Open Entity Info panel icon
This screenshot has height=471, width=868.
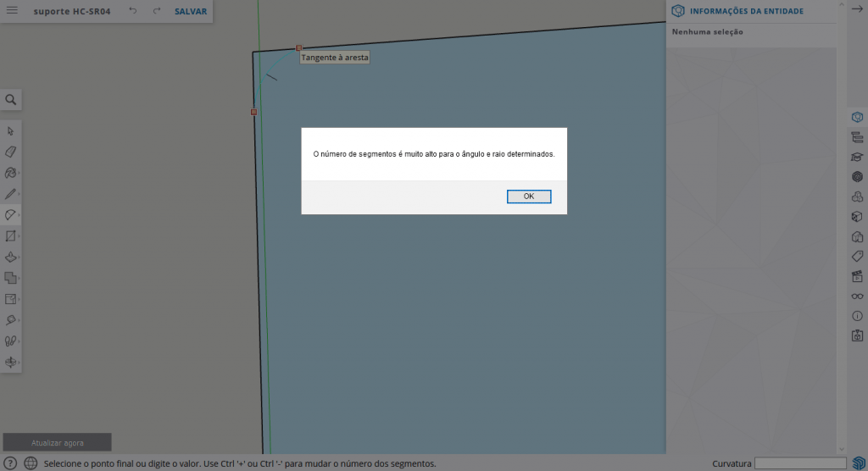coord(857,118)
